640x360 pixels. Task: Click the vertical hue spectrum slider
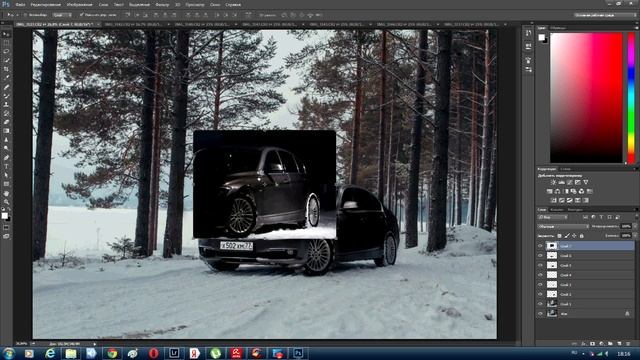pos(631,98)
